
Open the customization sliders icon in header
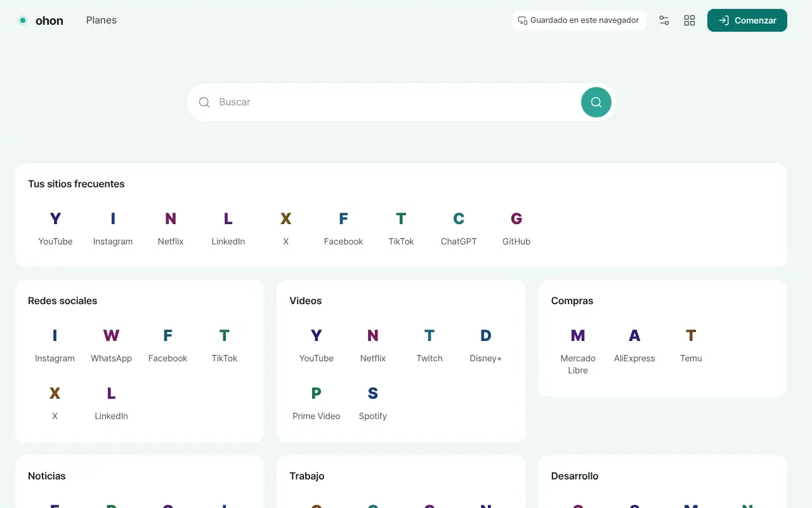[664, 20]
